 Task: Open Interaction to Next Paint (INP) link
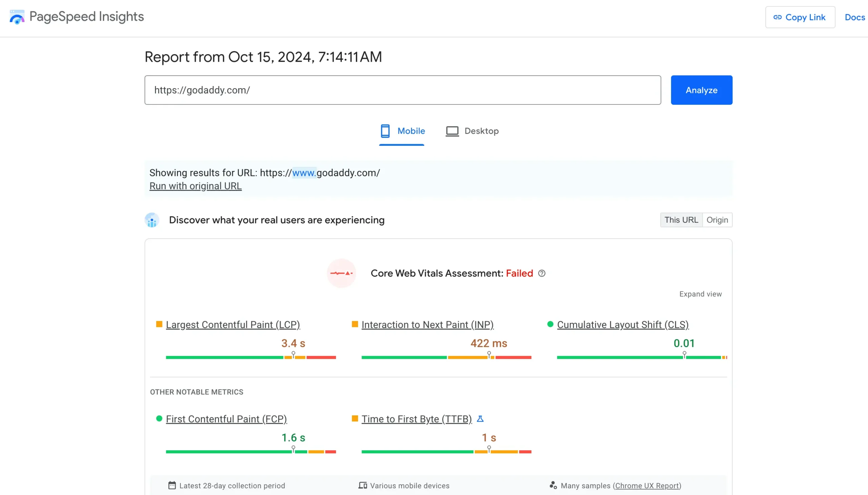(x=427, y=325)
